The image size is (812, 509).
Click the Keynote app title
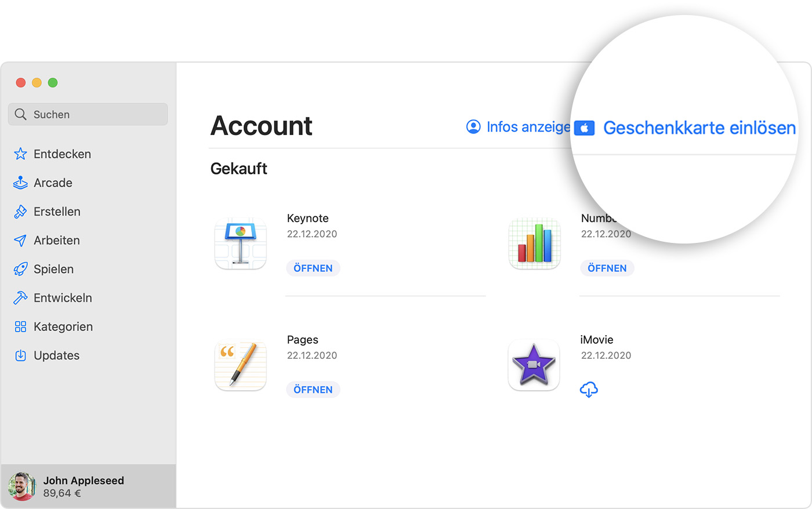click(308, 218)
